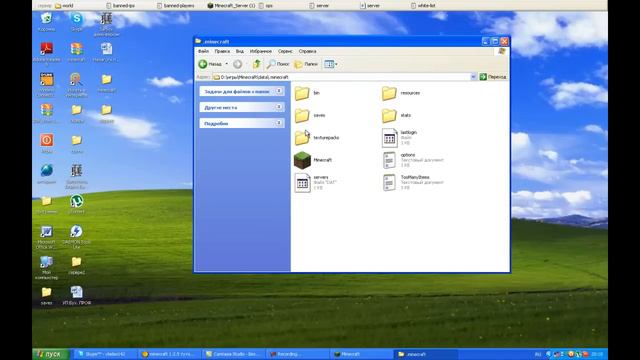Launch the Minecraft grass block file
Viewport: 640px width, 360px height.
[x=313, y=160]
